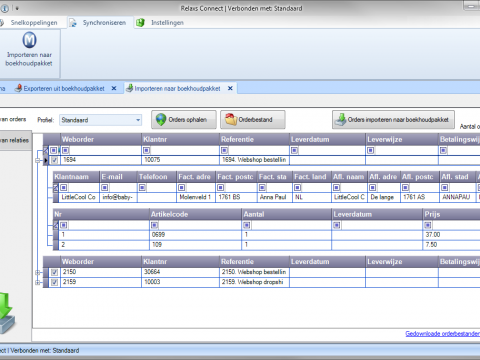
Task: Click filter icon under Artikelcode column
Action: coord(154,225)
